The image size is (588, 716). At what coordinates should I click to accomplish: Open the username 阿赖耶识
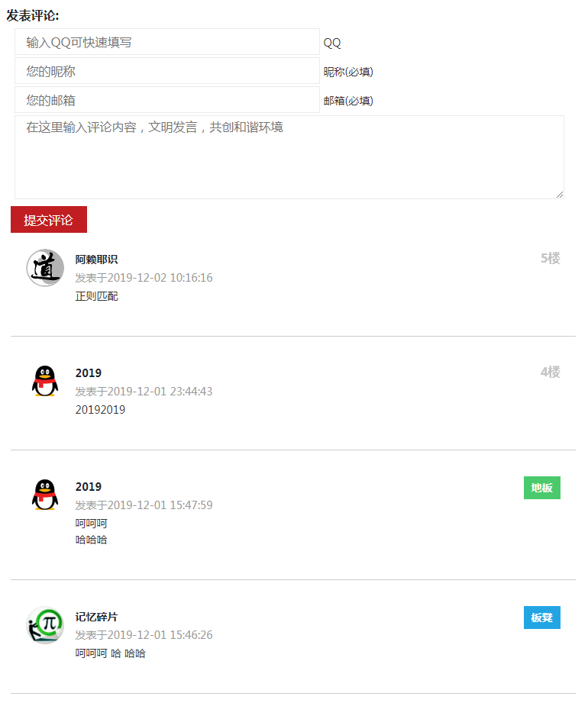click(x=96, y=260)
